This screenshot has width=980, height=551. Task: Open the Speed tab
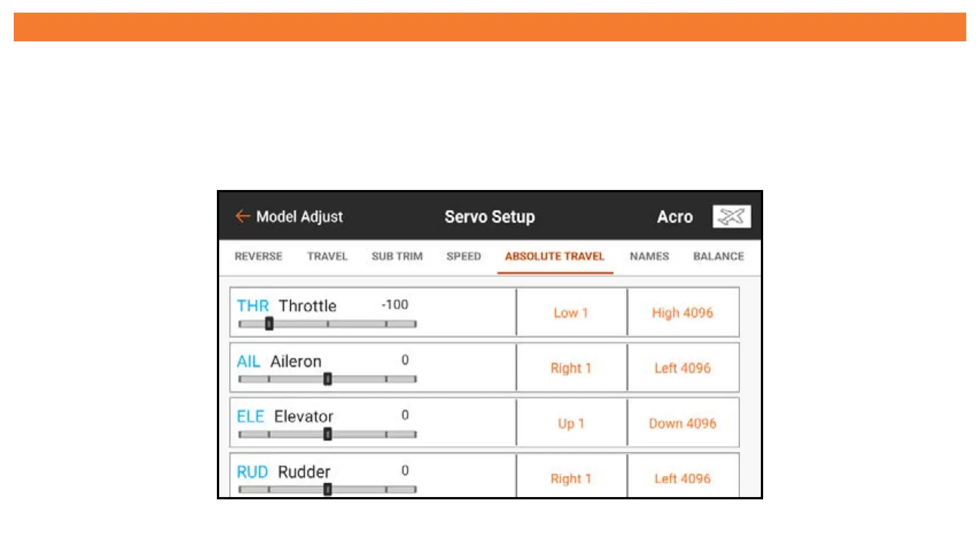pos(464,257)
